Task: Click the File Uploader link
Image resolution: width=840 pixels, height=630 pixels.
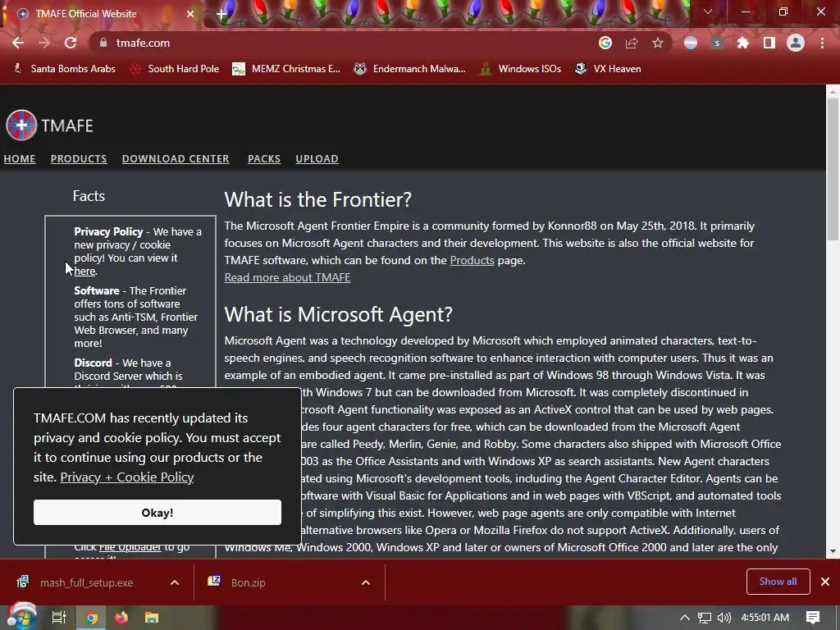Action: (130, 547)
